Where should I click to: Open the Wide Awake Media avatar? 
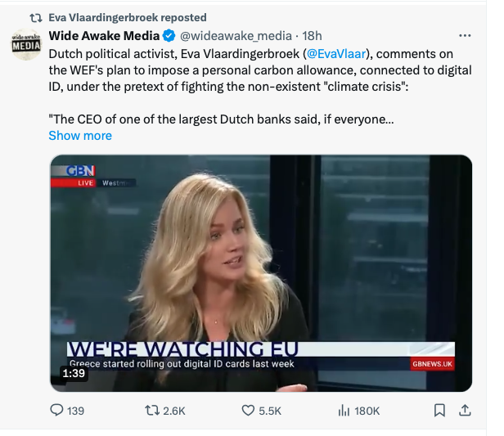click(x=25, y=44)
